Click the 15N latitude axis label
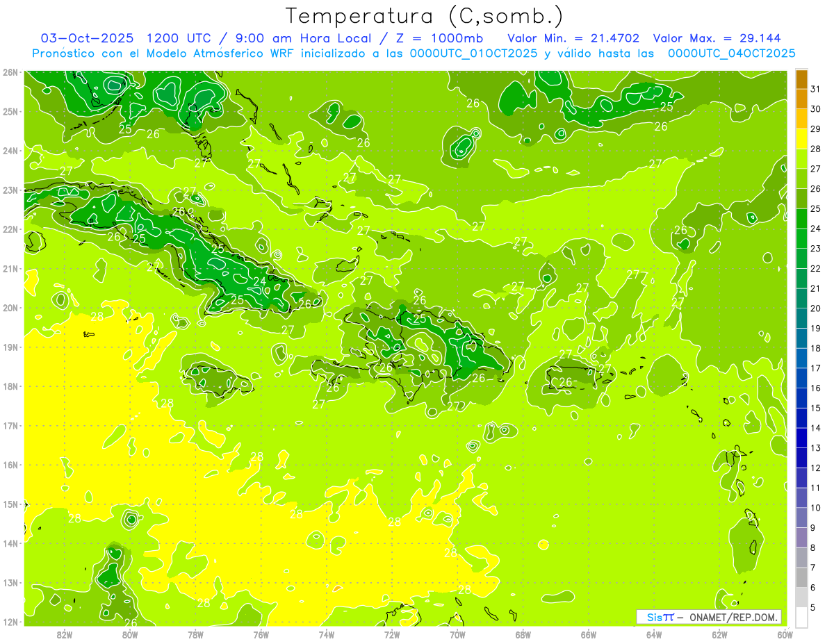Image resolution: width=834 pixels, height=644 pixels. (11, 504)
